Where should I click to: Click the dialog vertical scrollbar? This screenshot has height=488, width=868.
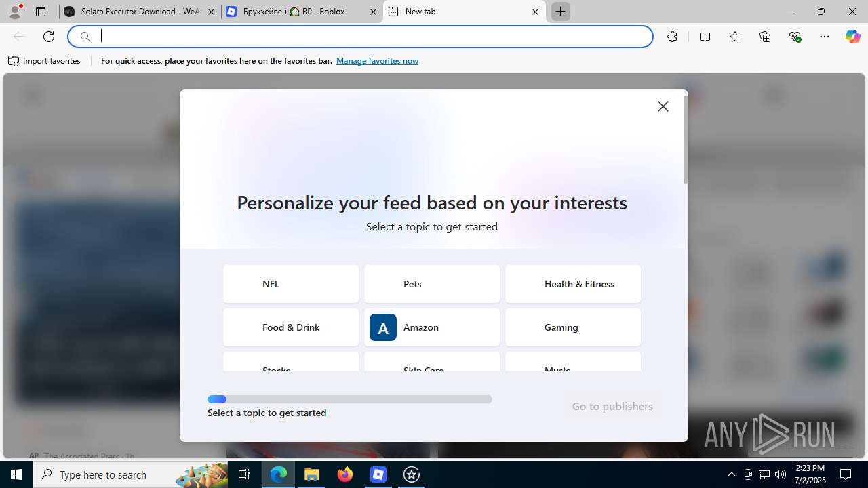pos(686,140)
